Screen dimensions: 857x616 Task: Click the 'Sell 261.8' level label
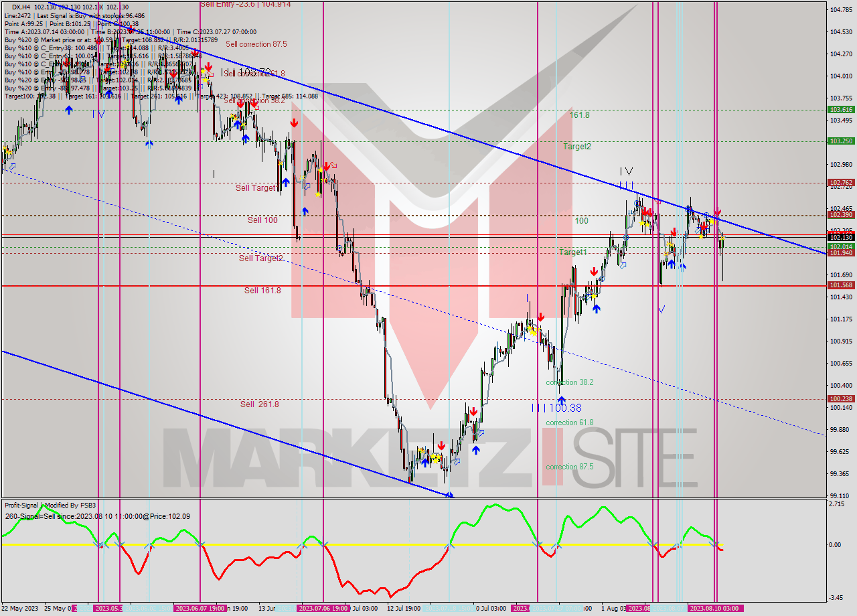[x=260, y=404]
